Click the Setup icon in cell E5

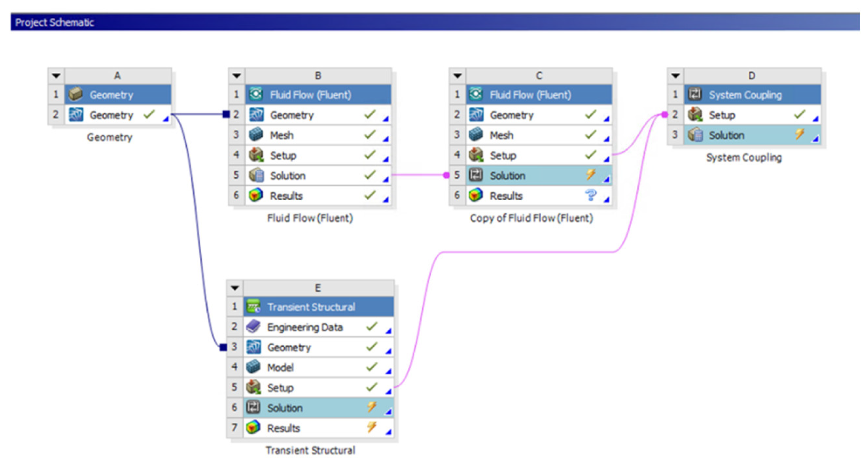point(253,387)
